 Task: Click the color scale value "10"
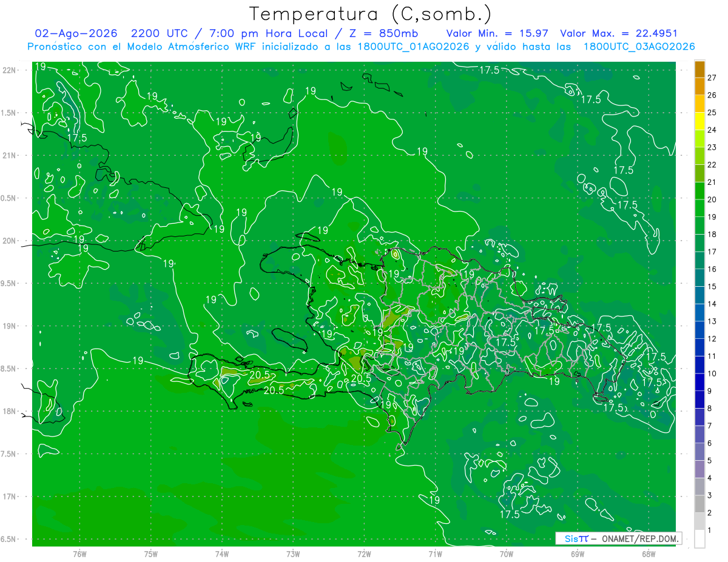tap(712, 373)
